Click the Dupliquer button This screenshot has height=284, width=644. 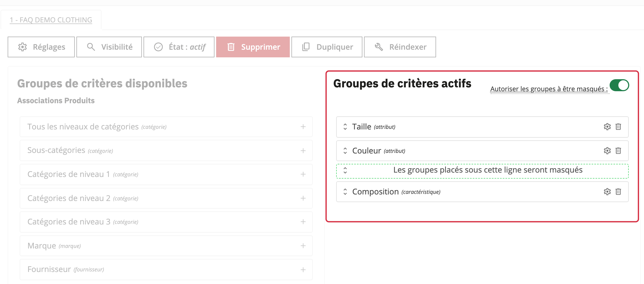(x=327, y=47)
